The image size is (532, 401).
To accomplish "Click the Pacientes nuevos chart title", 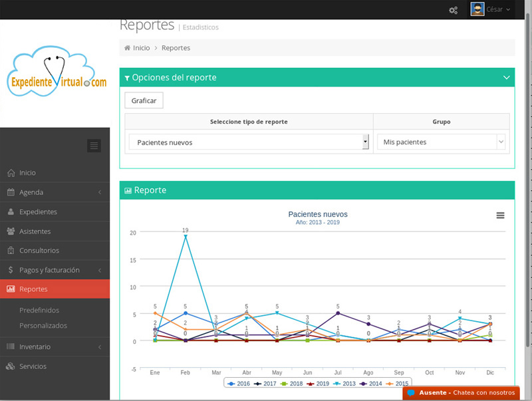I will point(318,214).
